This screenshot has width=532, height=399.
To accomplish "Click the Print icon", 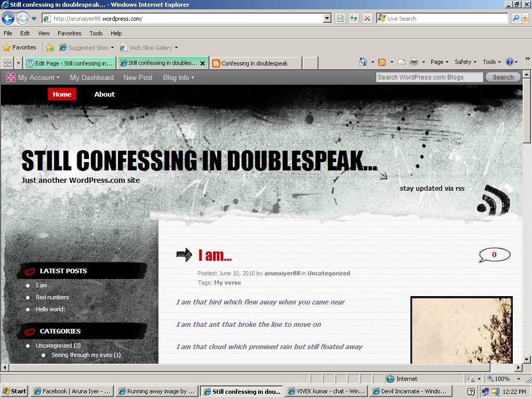I will point(414,62).
